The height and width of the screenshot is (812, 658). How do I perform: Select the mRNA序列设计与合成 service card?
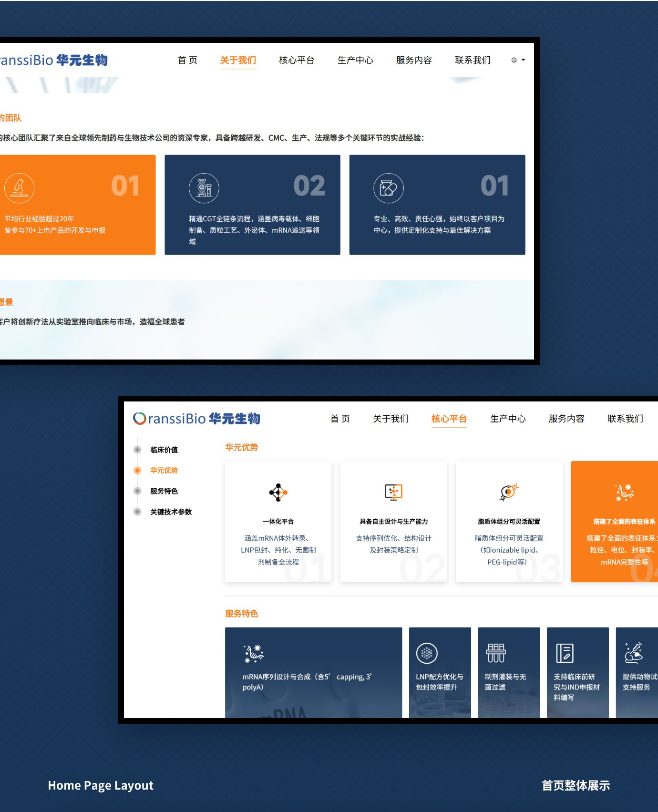tap(313, 672)
